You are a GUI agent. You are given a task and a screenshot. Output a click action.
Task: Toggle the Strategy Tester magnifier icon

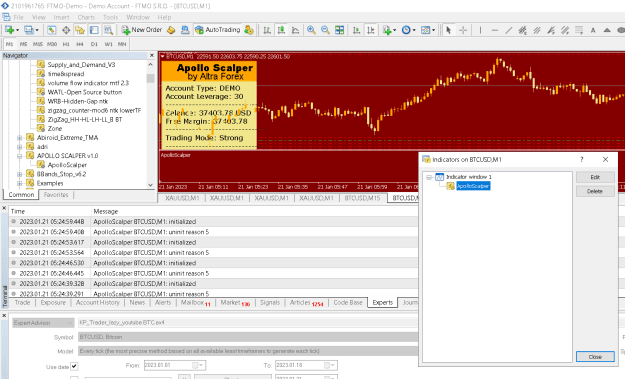click(x=108, y=30)
